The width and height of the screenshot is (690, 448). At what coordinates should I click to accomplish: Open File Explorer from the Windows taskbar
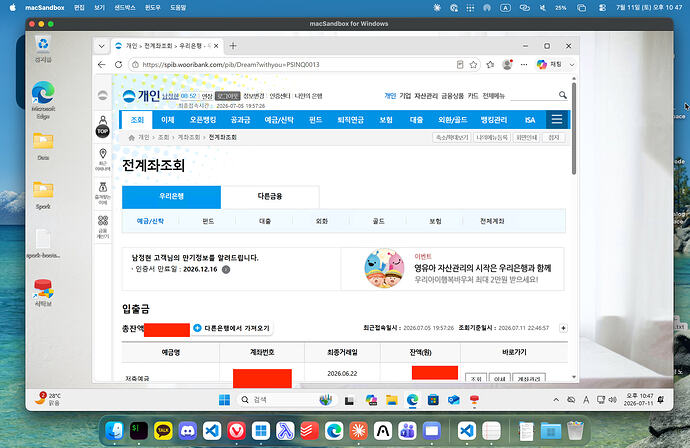[x=391, y=400]
